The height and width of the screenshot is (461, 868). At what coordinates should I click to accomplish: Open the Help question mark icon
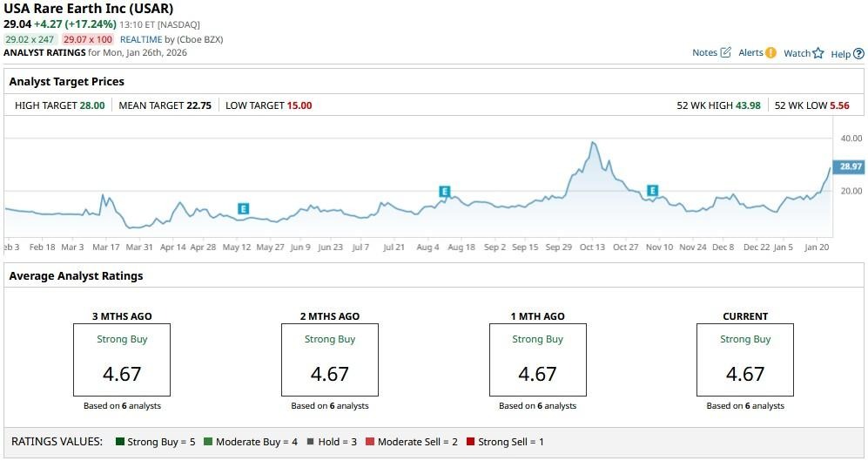coord(858,54)
